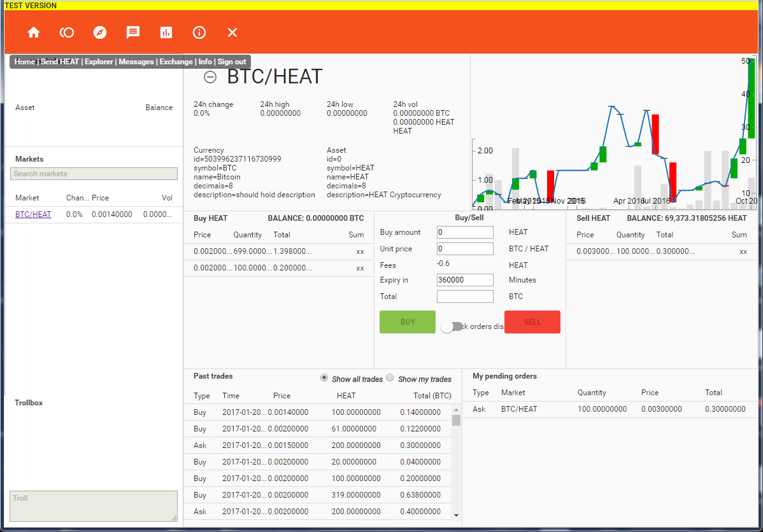
Task: Open the Send HEAT coins icon
Action: [67, 32]
